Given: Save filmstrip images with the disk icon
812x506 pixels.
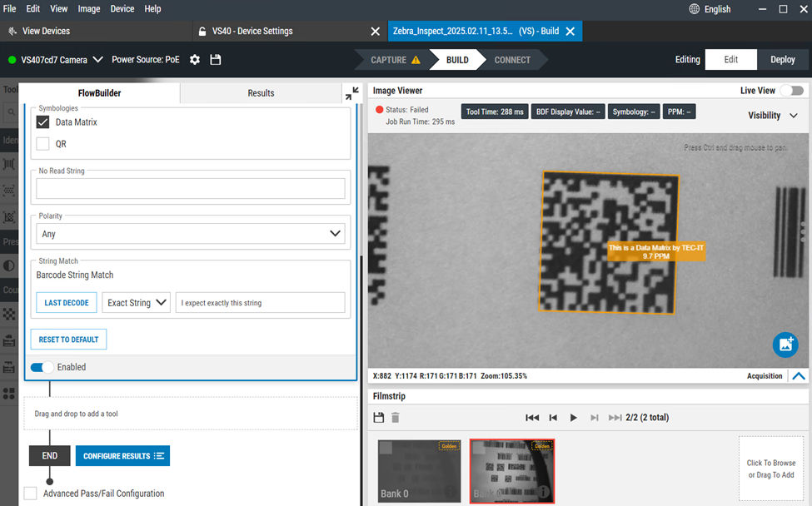Looking at the screenshot, I should point(379,418).
